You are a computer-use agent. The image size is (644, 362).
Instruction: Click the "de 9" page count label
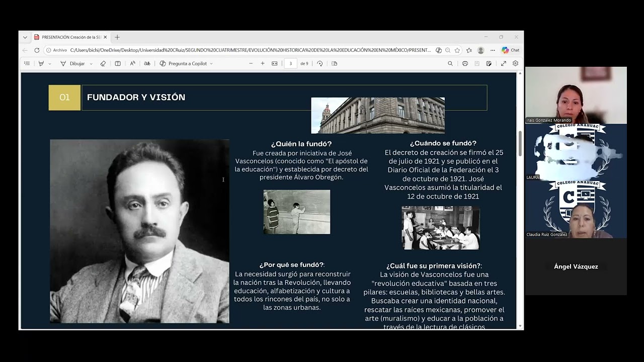[304, 64]
